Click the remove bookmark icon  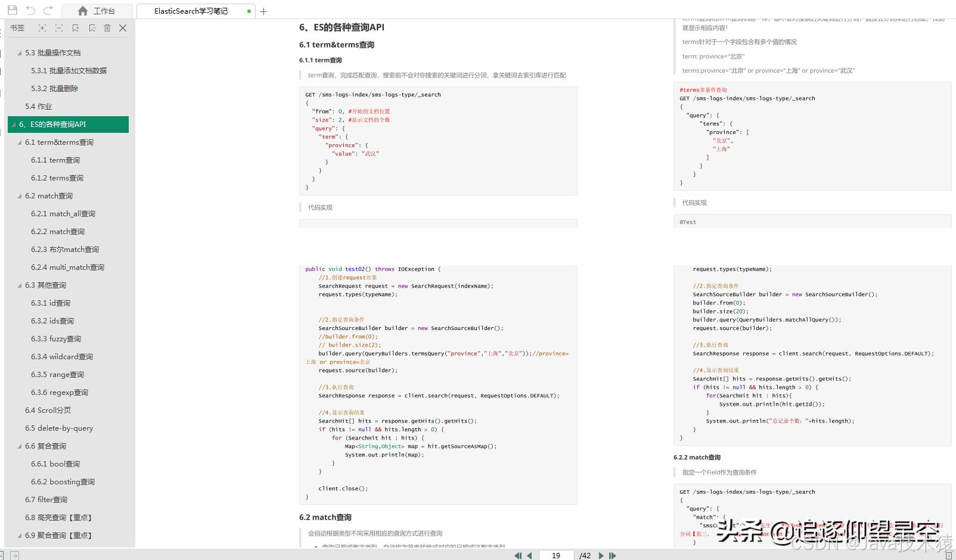[91, 27]
